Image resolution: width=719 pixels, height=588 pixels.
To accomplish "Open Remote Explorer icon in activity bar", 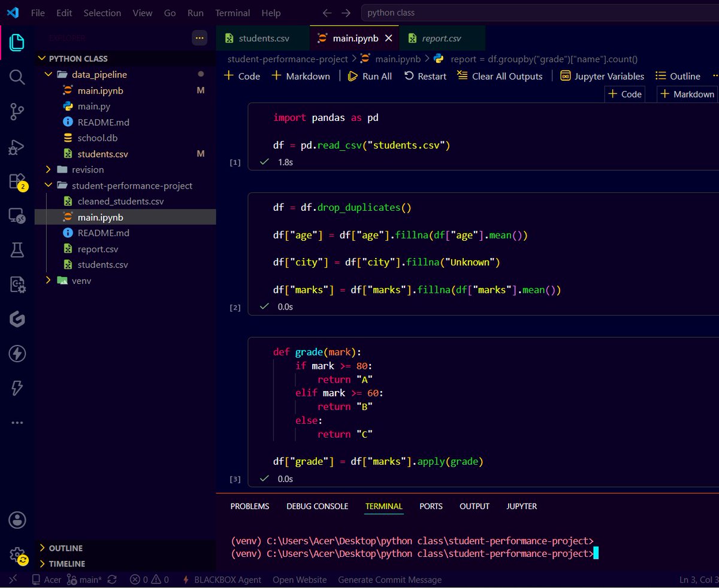I will pos(17,216).
